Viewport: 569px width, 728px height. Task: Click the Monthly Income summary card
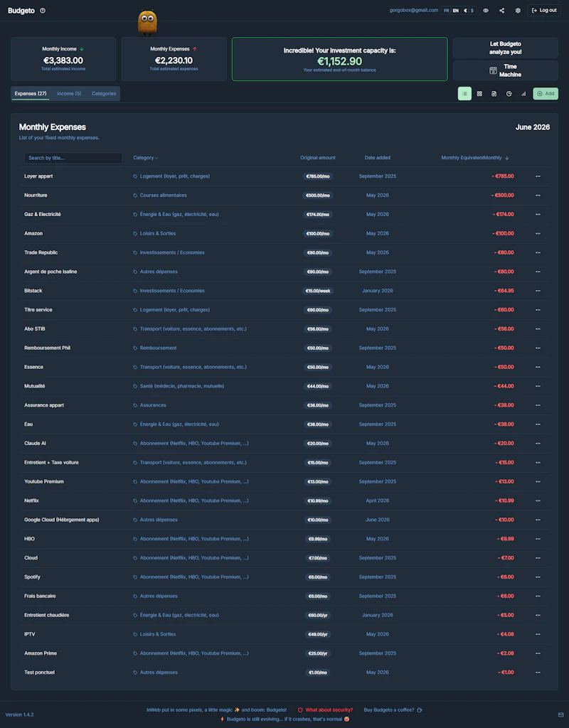[x=63, y=59]
